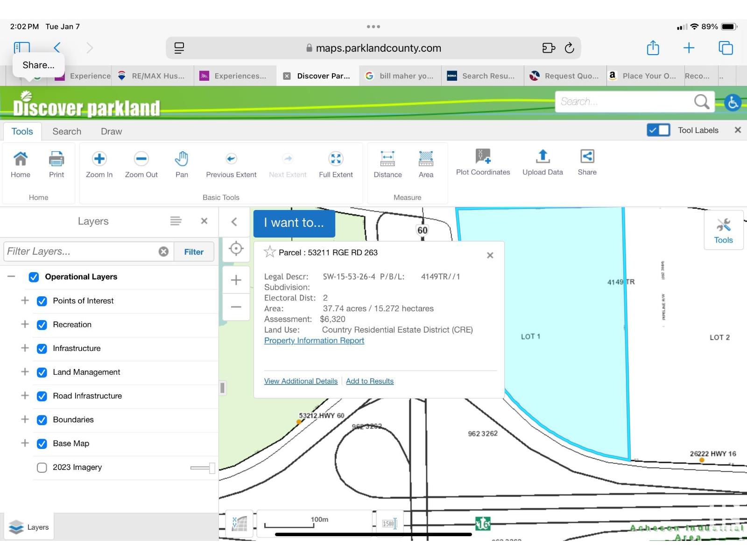Switch to the Search tab
747x560 pixels.
pyautogui.click(x=67, y=132)
